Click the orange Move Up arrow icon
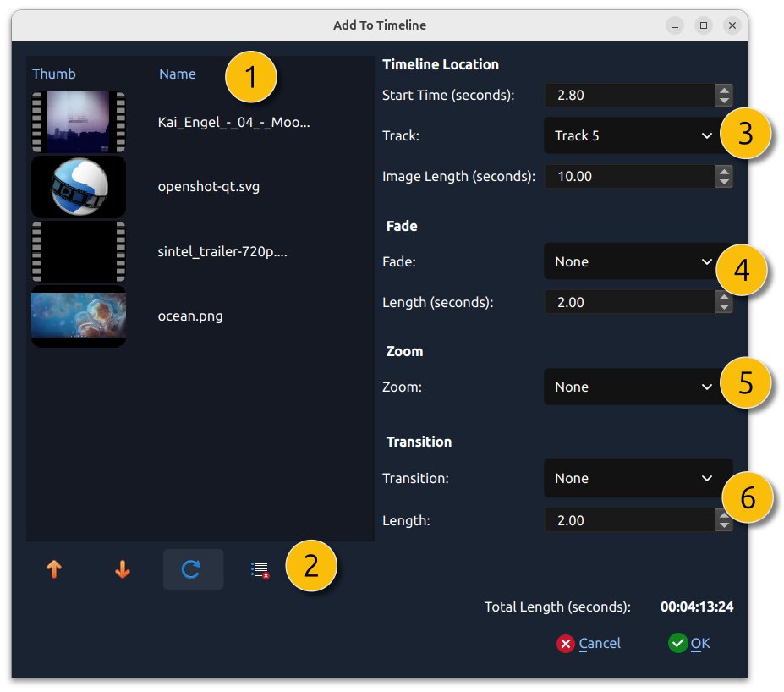The height and width of the screenshot is (692, 784). (54, 569)
